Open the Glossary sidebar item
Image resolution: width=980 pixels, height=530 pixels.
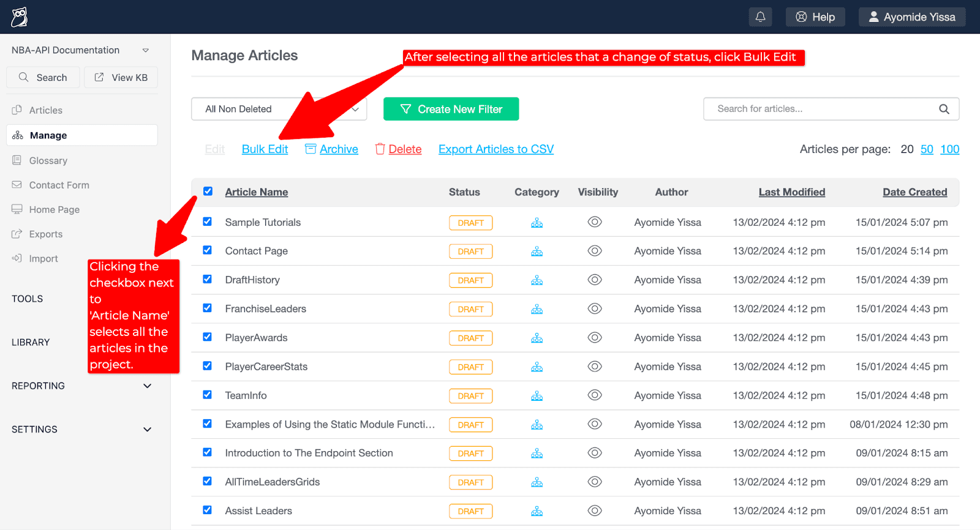(x=48, y=160)
